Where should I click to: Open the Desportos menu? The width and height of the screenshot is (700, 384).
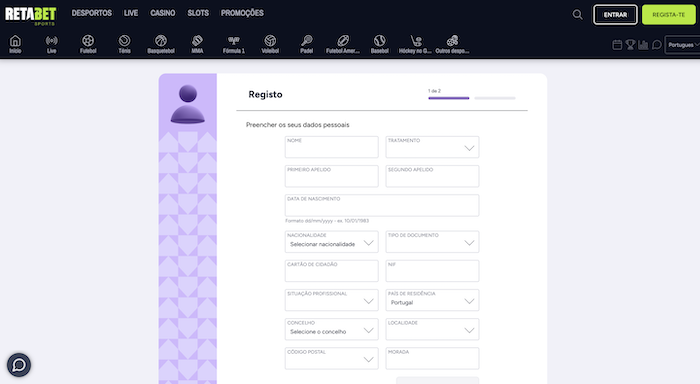tap(92, 13)
